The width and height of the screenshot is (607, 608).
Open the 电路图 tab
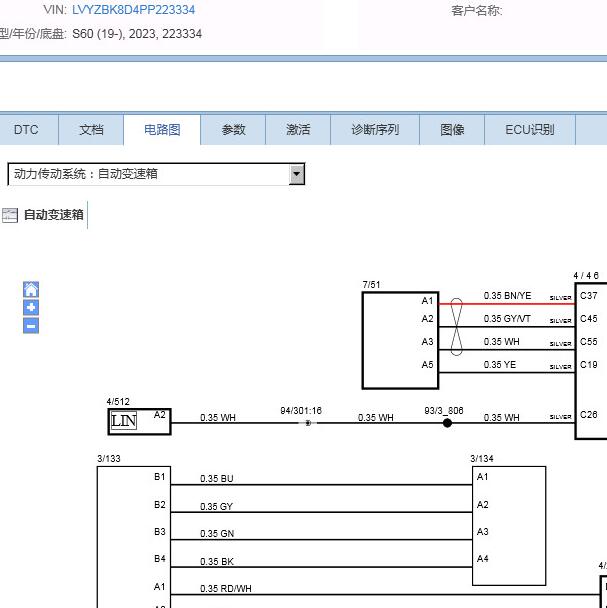coord(162,130)
